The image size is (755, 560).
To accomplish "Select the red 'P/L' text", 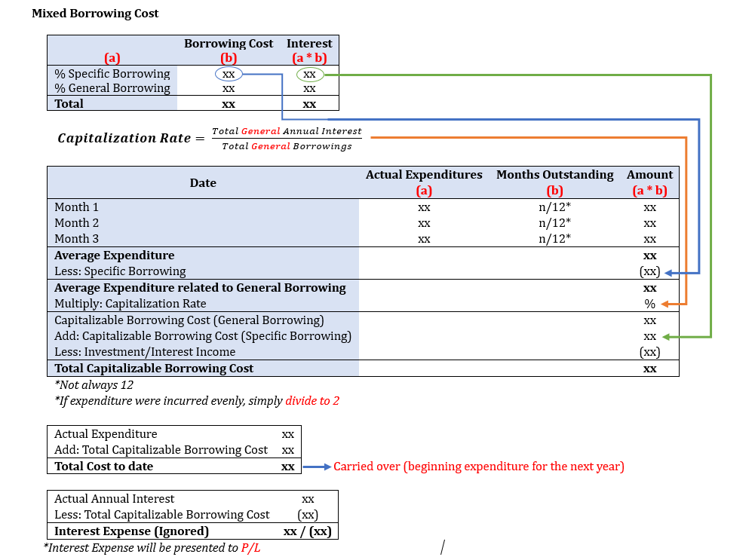I will pos(250,548).
